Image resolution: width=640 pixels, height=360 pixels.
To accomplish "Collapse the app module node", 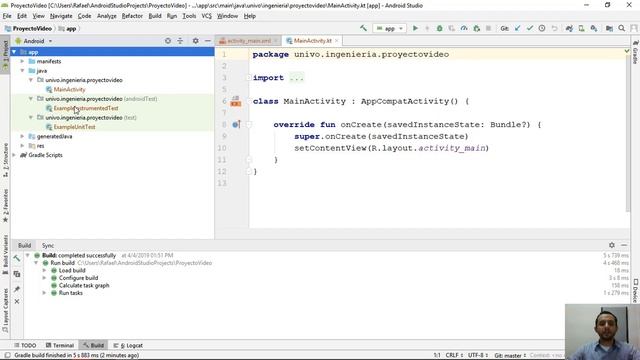I will click(14, 52).
